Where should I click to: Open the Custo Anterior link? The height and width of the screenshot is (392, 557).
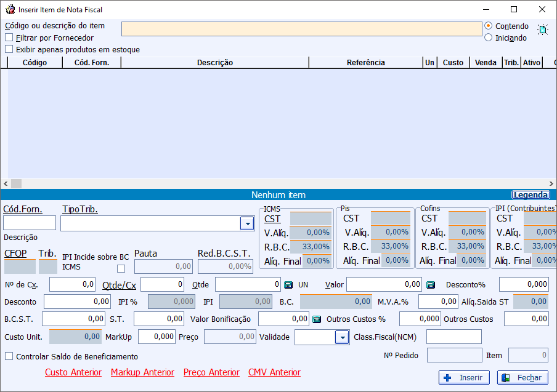coord(73,372)
